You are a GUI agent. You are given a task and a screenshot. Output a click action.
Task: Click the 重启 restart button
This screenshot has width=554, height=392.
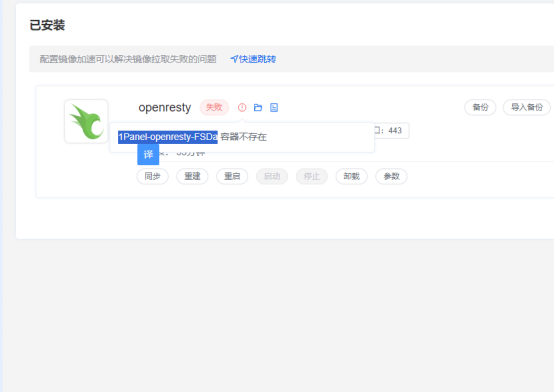point(232,176)
